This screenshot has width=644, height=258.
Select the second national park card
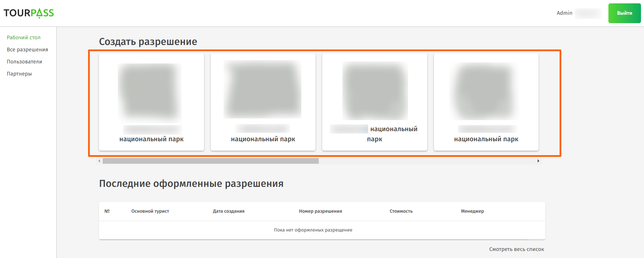[263, 102]
